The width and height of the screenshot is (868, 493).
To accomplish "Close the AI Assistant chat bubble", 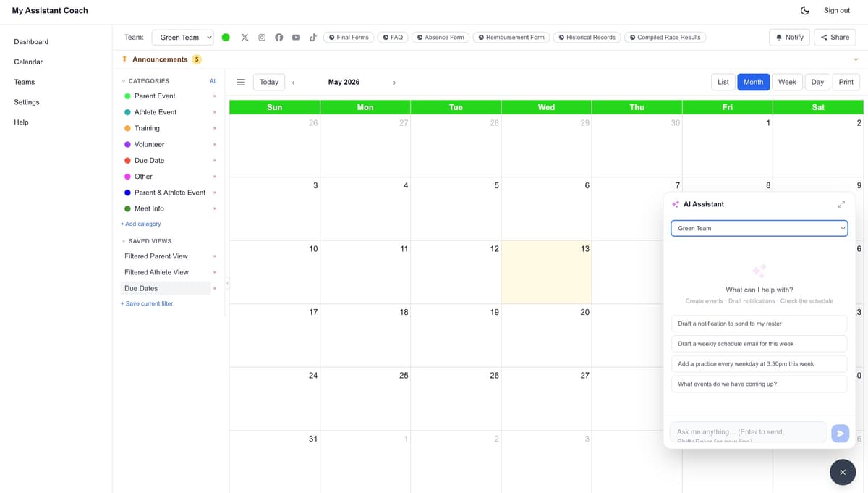I will coord(843,472).
